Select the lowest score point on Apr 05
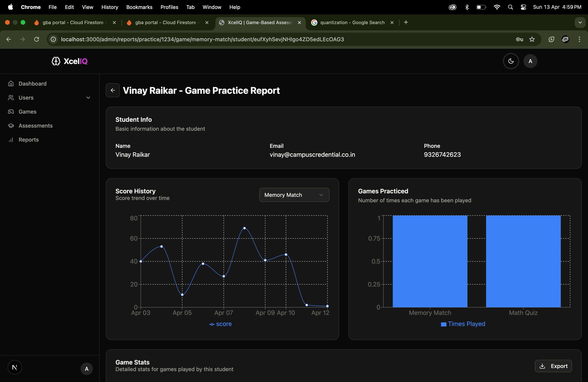Image resolution: width=588 pixels, height=382 pixels. click(x=182, y=295)
